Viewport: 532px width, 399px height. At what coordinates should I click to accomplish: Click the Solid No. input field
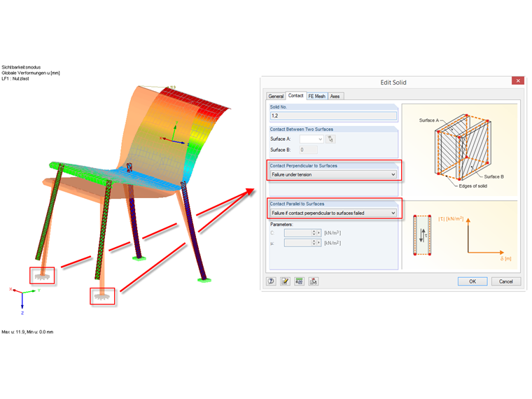[333, 115]
